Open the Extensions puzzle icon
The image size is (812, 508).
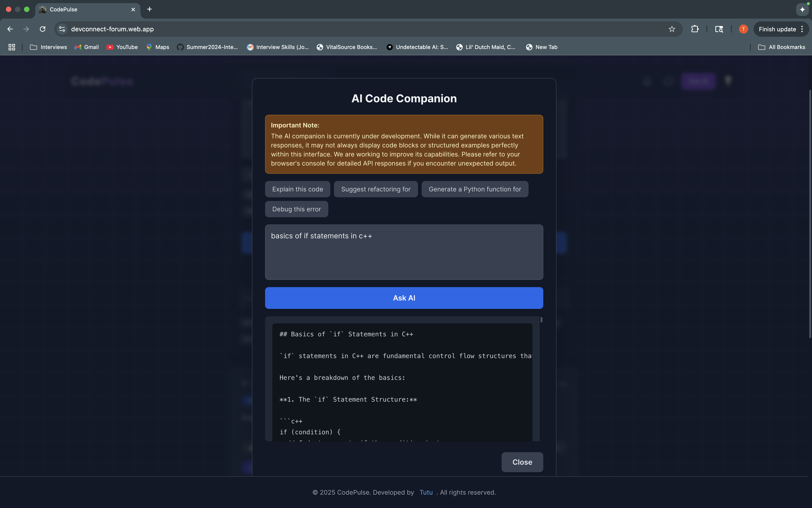pos(695,29)
